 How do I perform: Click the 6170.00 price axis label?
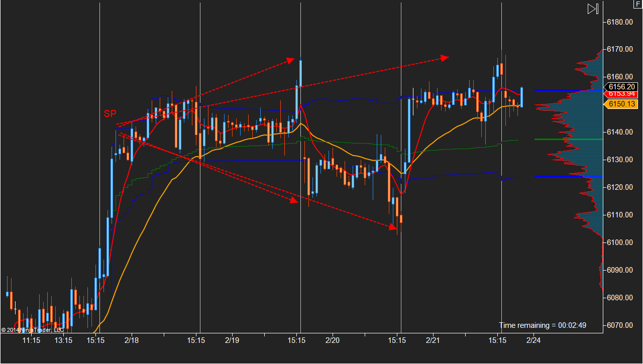coord(619,50)
